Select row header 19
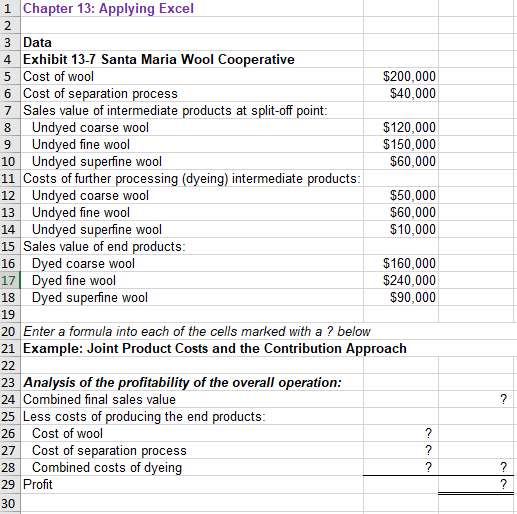This screenshot has height=514, width=517. point(10,314)
